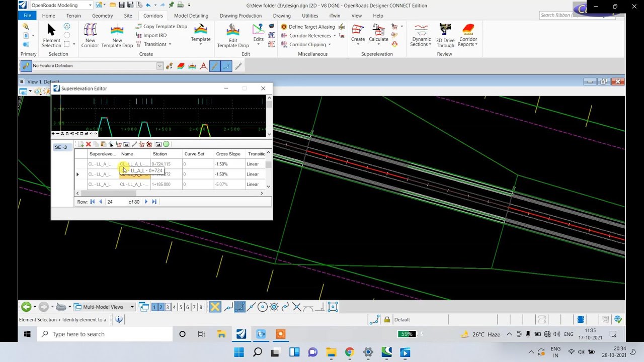The height and width of the screenshot is (362, 644).
Task: Open the Utilities ribbon tab
Action: (x=310, y=16)
